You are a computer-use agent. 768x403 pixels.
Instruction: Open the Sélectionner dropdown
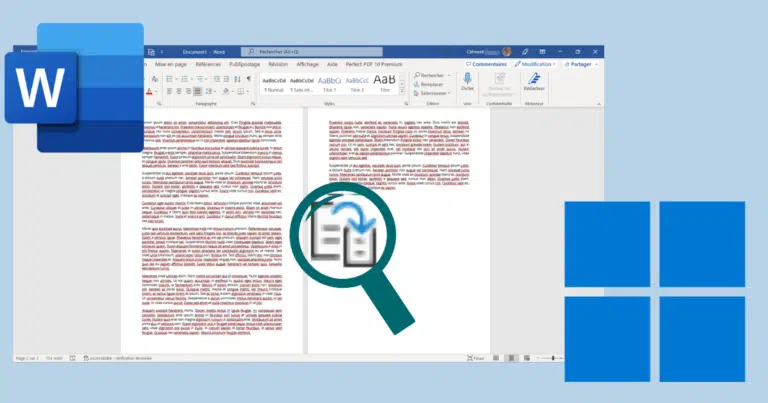pos(432,93)
